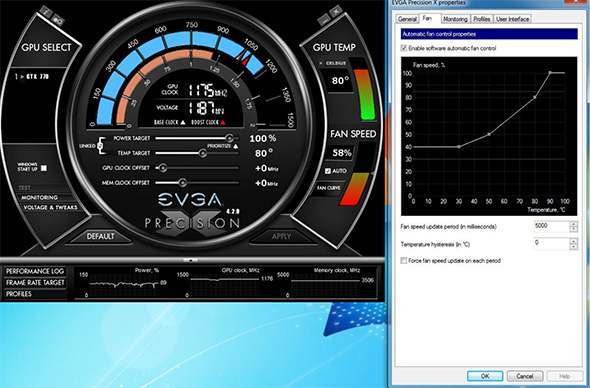This screenshot has height=388, width=590.
Task: Increase fan speed update period with up arrow
Action: click(x=573, y=224)
